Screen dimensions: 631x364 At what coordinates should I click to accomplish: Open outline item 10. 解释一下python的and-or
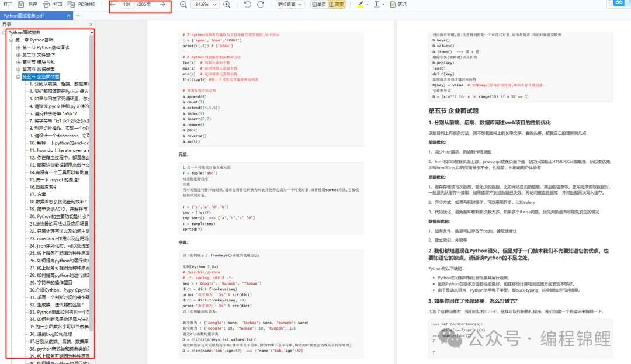point(59,143)
